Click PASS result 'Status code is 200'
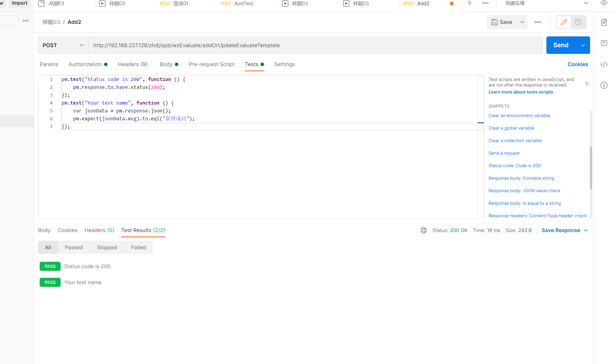 tap(75, 266)
